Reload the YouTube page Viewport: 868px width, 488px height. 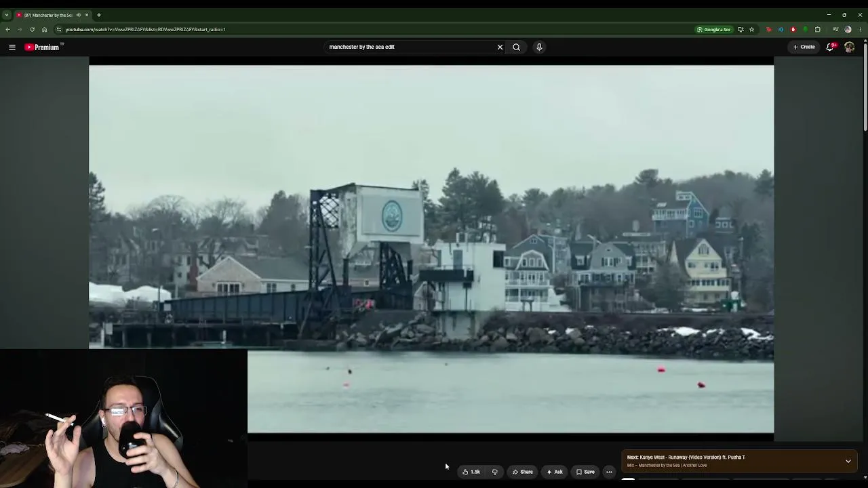32,29
